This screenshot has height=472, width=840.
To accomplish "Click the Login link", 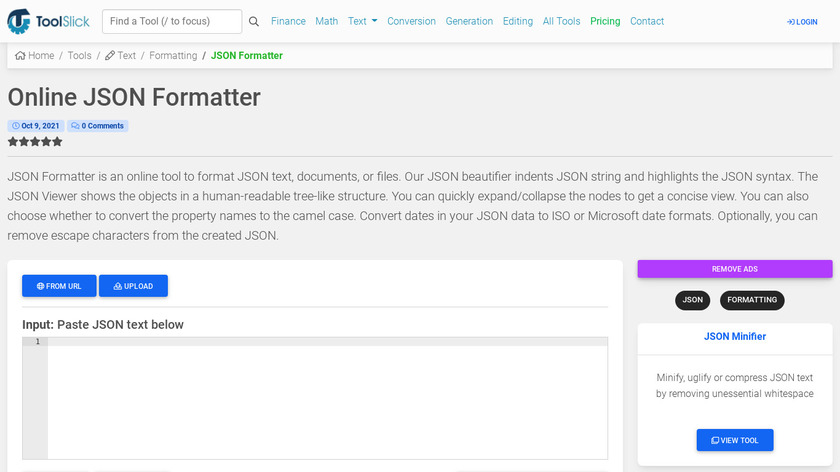I will (x=802, y=21).
